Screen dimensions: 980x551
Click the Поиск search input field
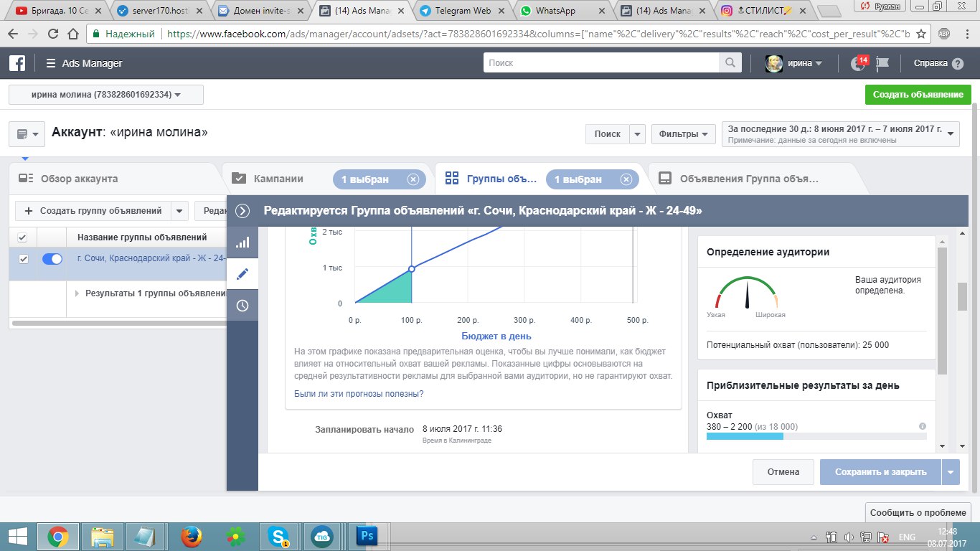coord(601,63)
